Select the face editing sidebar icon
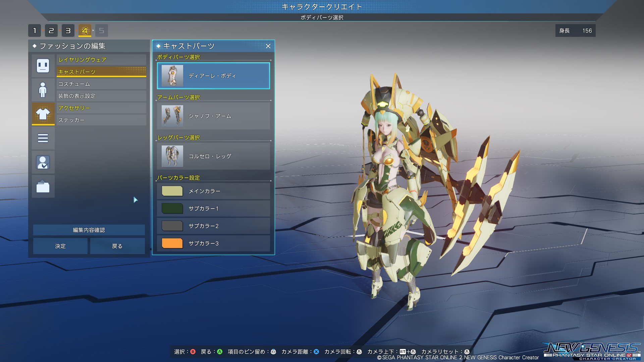This screenshot has width=644, height=362. 43,65
